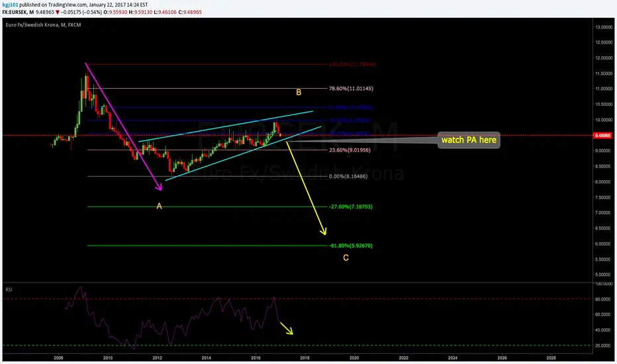Click the 2018 year on time axis
617x364 pixels.
(x=305, y=357)
